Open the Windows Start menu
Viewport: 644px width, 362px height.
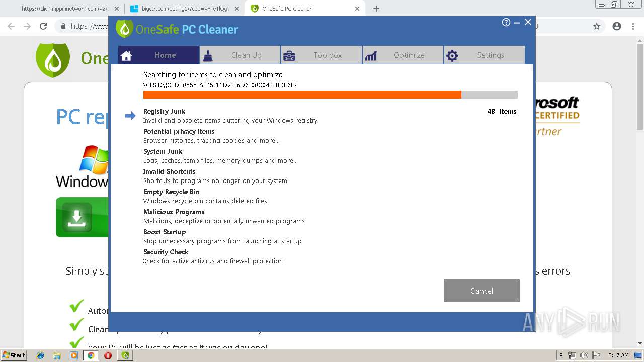(14, 355)
